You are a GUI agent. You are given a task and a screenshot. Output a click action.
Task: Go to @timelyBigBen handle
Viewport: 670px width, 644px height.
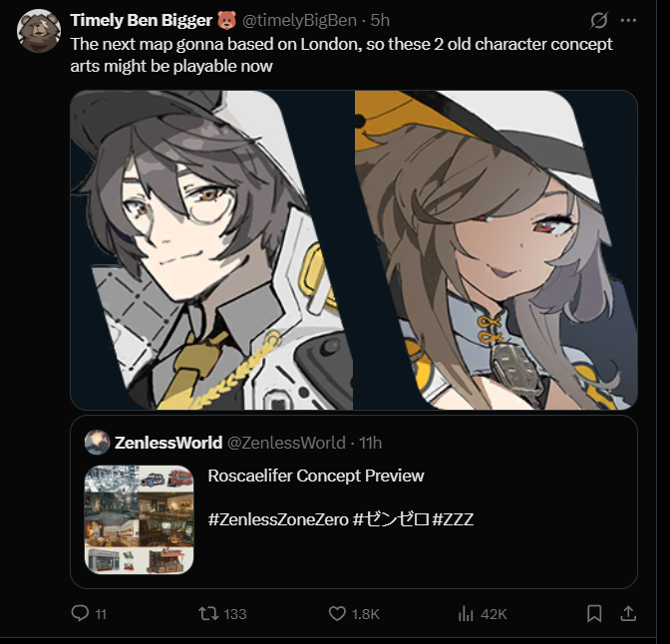[x=299, y=20]
